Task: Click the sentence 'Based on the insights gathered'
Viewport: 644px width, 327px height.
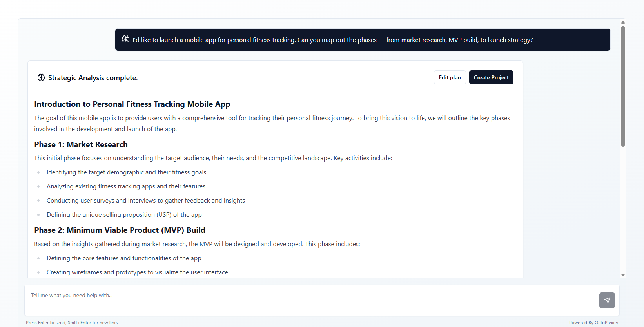Action: point(197,244)
